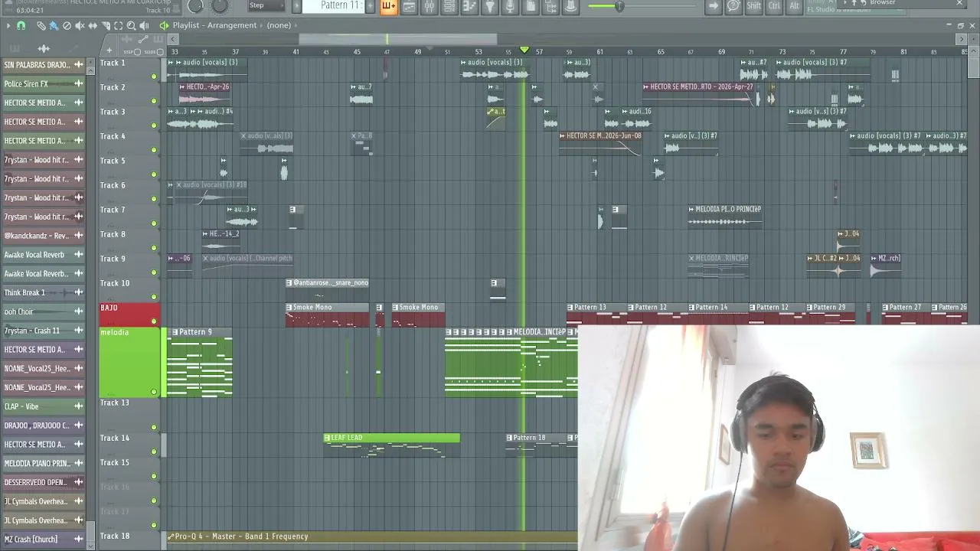
Task: Click the horizontal playlist scrollbar thumb
Action: pos(397,39)
